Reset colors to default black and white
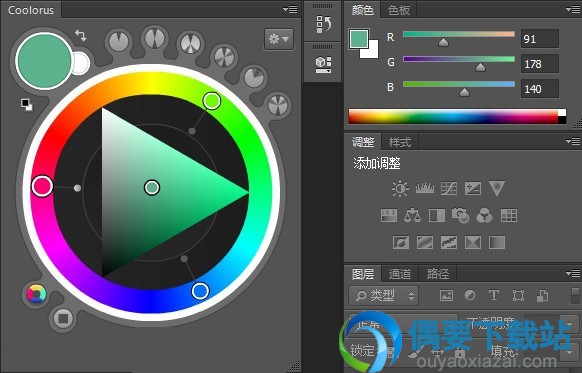 point(26,105)
